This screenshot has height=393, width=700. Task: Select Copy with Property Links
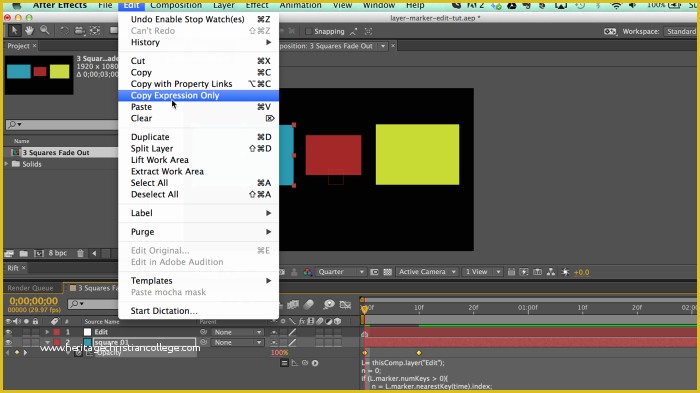click(x=198, y=84)
